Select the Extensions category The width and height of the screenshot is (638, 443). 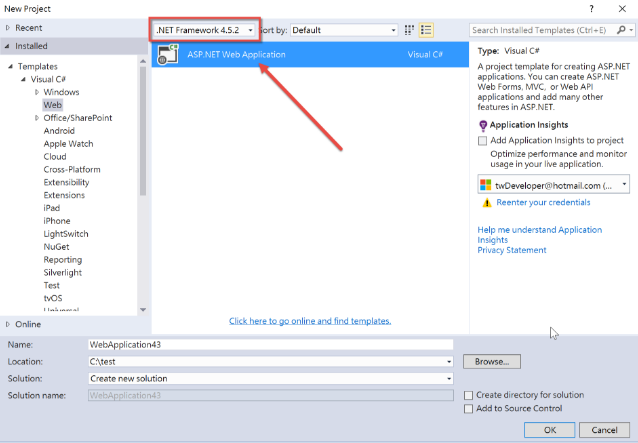64,195
